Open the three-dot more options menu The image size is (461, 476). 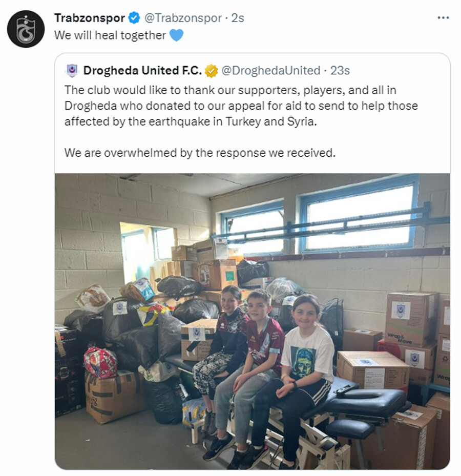click(x=443, y=18)
